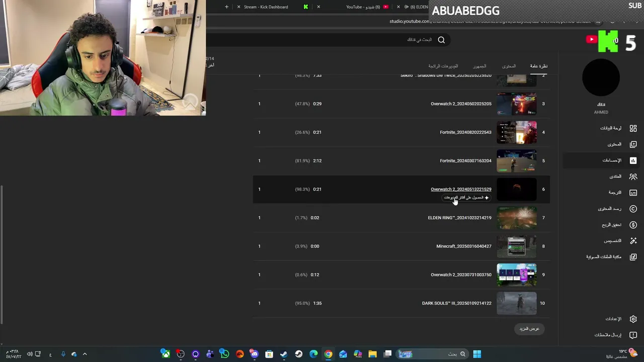The height and width of the screenshot is (362, 644).
Task: Click thumbnail of video ranked 3 Overwatch 2
Action: pos(517,104)
